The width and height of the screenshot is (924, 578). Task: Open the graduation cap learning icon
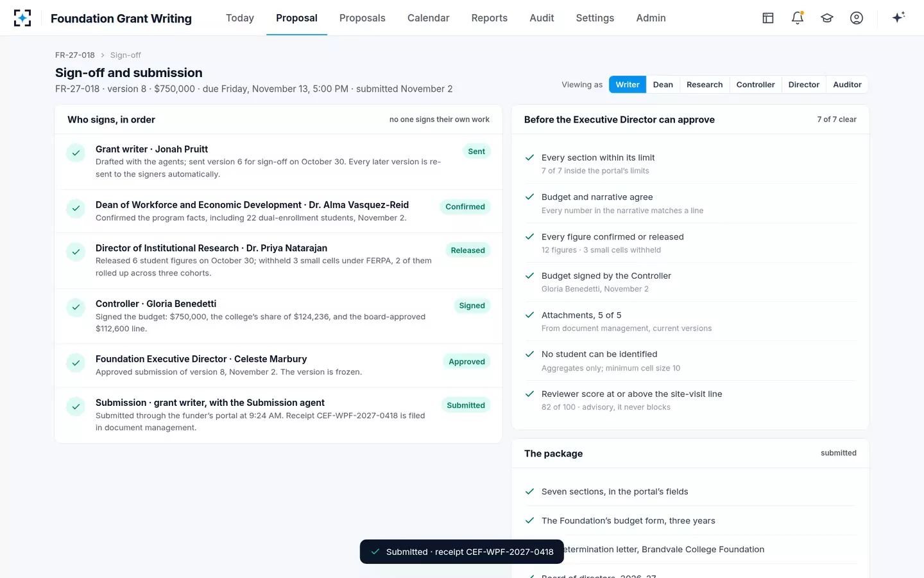tap(827, 18)
